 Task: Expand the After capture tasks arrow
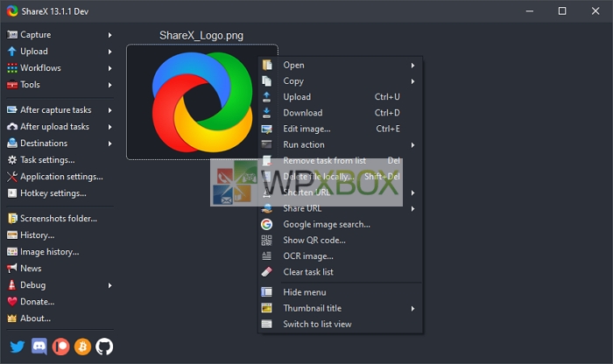(x=109, y=110)
